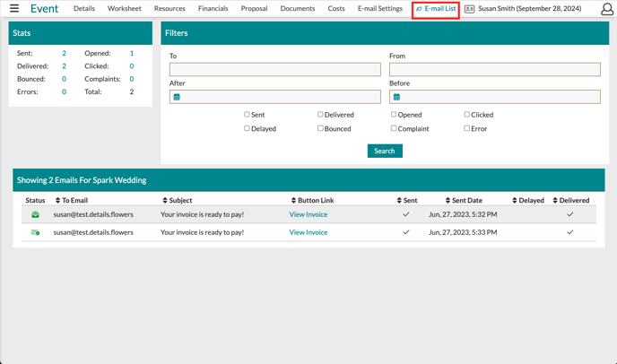617x364 pixels.
Task: Check the Sent filter checkbox
Action: click(247, 115)
